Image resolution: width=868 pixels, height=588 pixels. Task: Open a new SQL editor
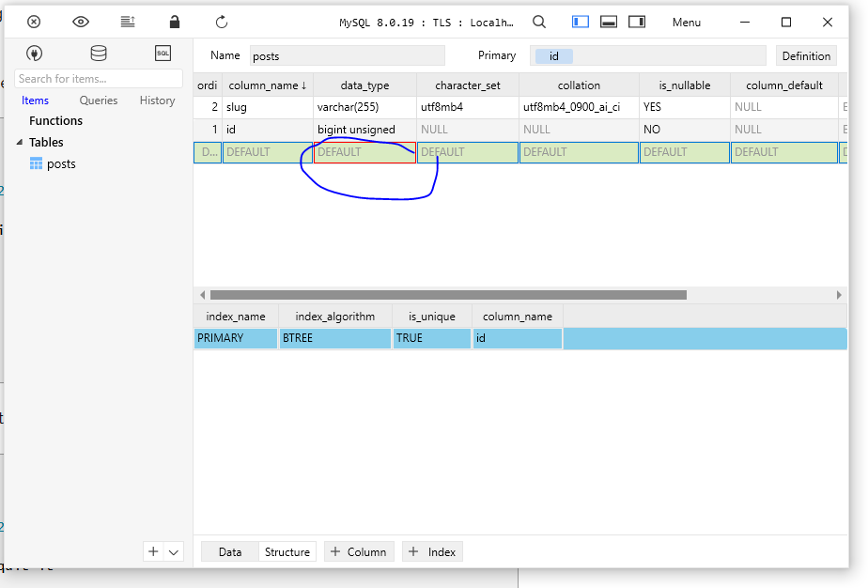(163, 54)
